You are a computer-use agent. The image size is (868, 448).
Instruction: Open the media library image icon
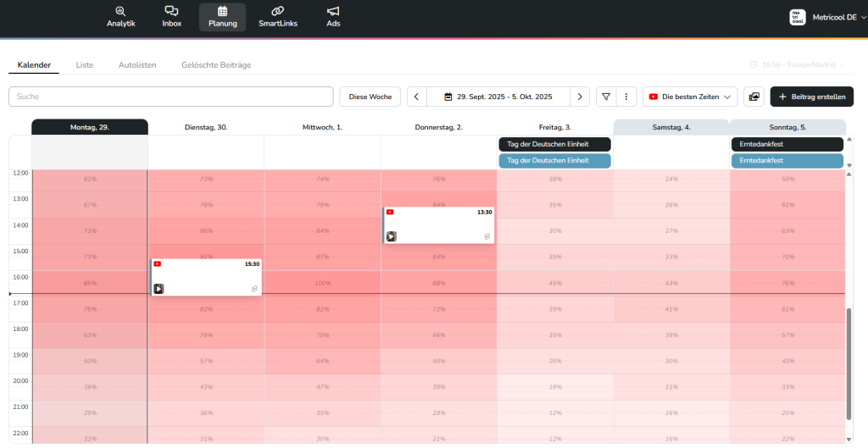[753, 97]
